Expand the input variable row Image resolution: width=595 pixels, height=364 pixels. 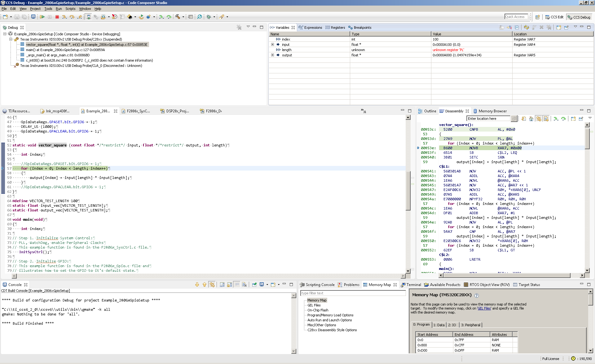coord(273,45)
